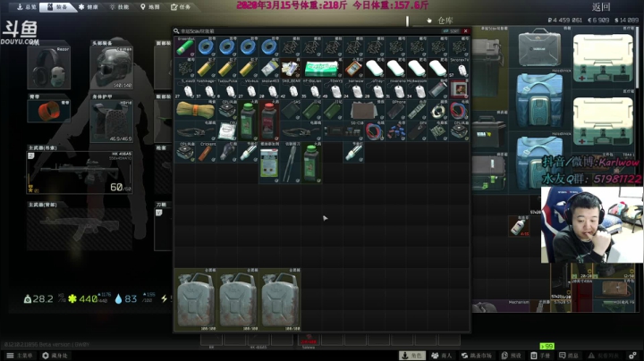
Task: Click the stash vertical scrollbar
Action: click(639, 57)
